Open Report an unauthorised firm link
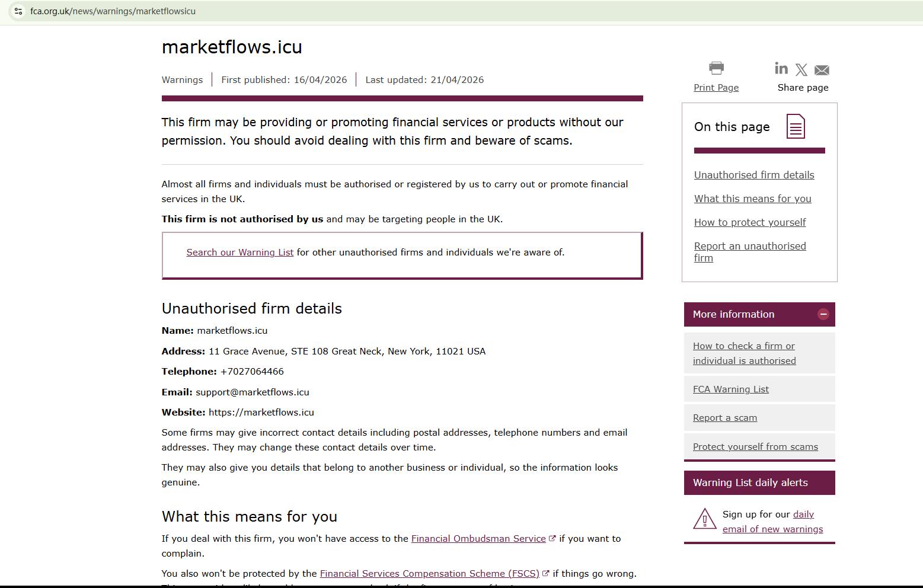This screenshot has width=923, height=588. pyautogui.click(x=750, y=251)
